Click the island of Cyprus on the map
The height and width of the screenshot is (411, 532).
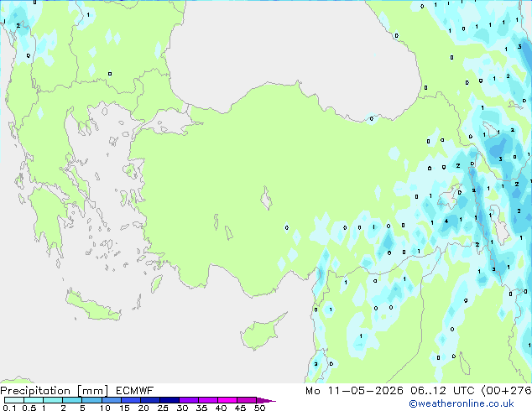point(261,333)
